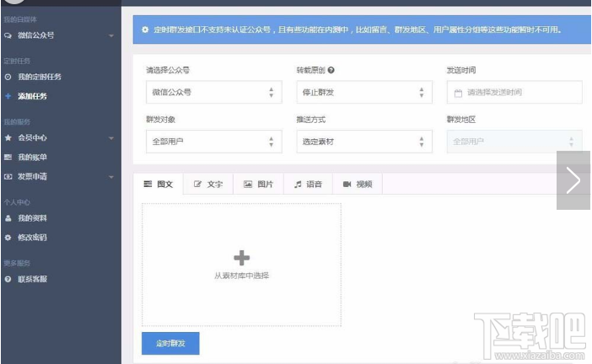Open 添加任务 in sidebar
This screenshot has width=592, height=364.
tap(33, 96)
